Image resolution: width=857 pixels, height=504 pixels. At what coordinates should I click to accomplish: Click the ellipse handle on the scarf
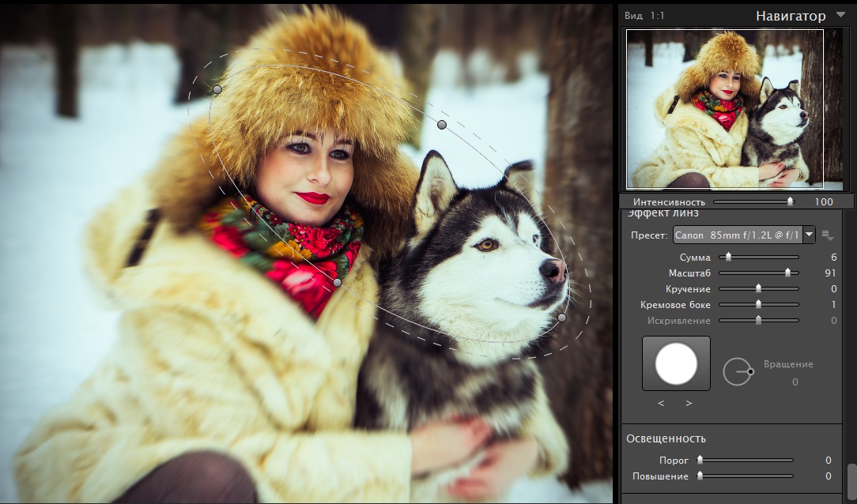(338, 282)
